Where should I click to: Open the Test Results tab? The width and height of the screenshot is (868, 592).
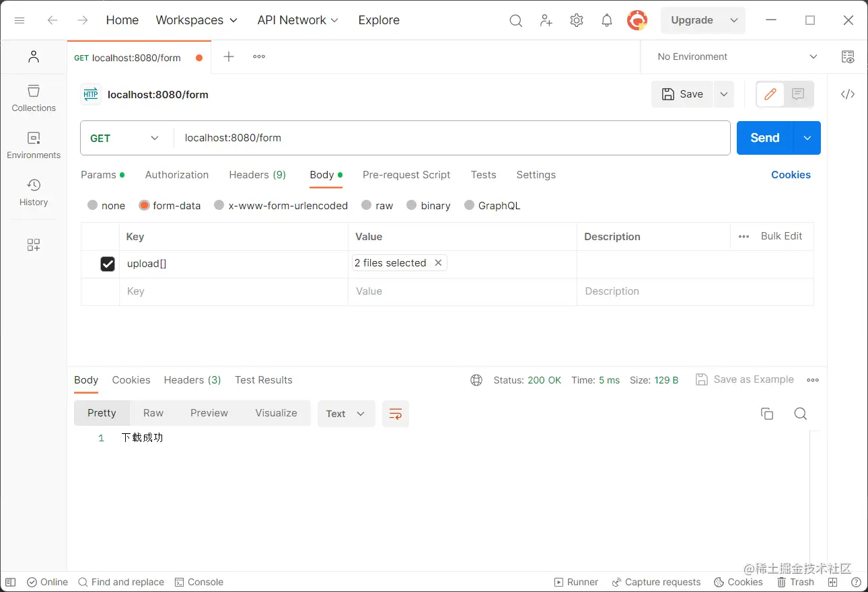click(264, 380)
